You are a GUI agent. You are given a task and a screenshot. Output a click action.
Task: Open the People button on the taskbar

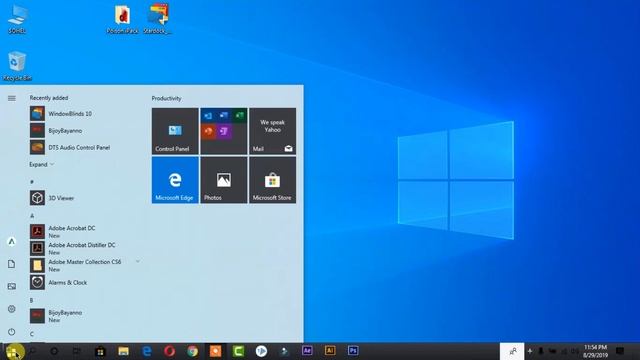[512, 351]
